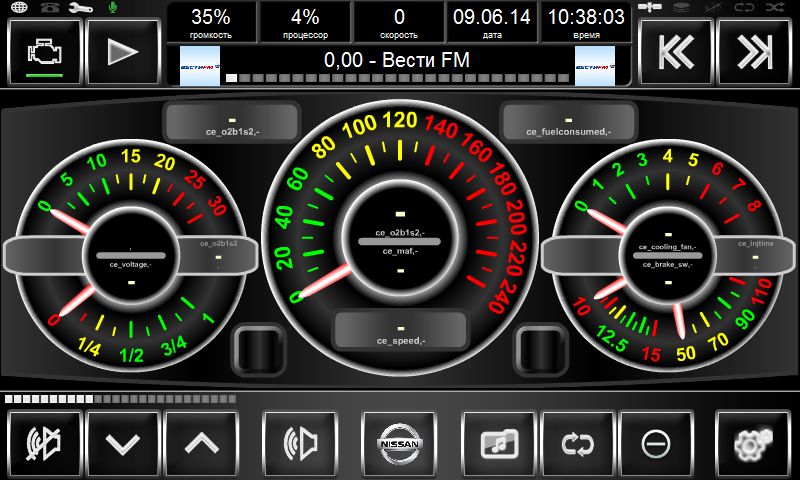This screenshot has width=800, height=480.
Task: Click the satellite GPS status icon
Action: 649,7
